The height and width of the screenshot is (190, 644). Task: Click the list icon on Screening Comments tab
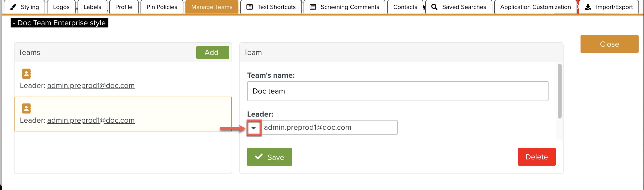(x=312, y=7)
